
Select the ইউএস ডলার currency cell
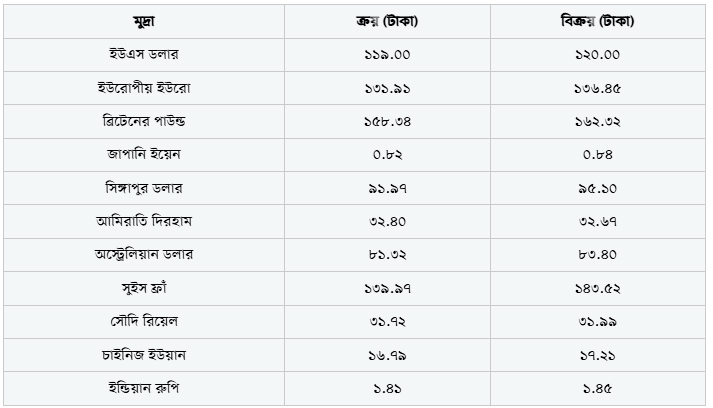pyautogui.click(x=144, y=55)
